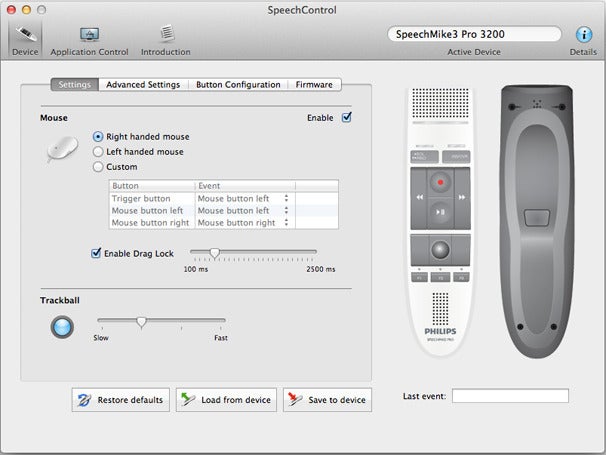This screenshot has height=455, width=606.
Task: Click the blue trackball icon
Action: pos(62,327)
